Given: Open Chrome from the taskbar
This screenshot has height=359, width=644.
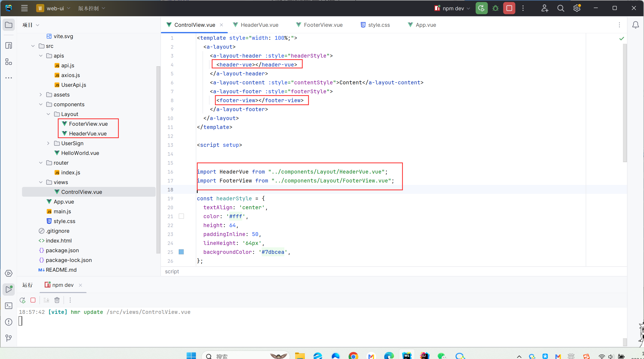Looking at the screenshot, I should click(x=353, y=356).
